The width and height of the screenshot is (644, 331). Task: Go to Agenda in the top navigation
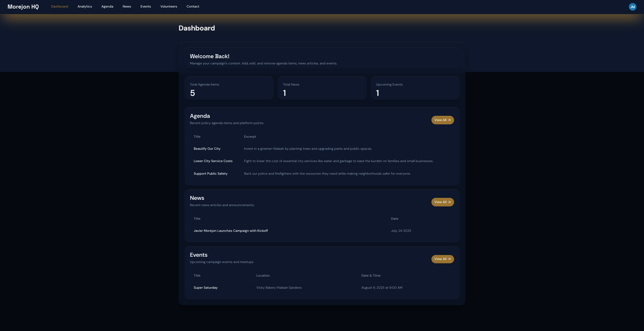[107, 7]
